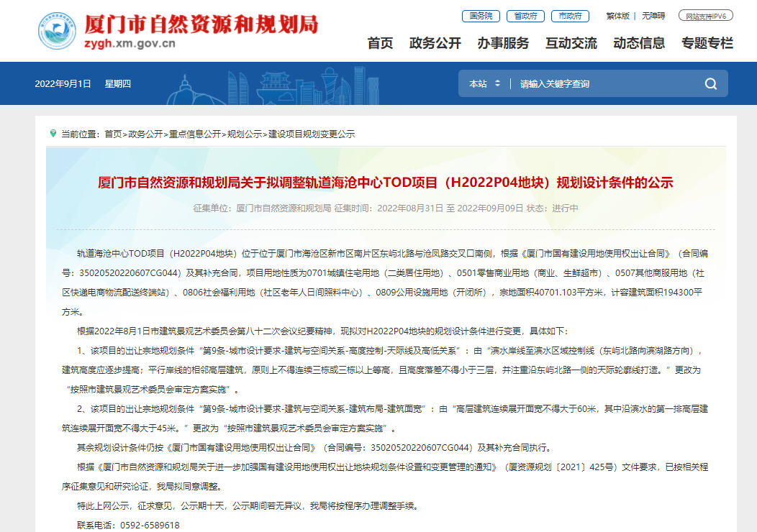Click the 2022年9月1日 date text
757x532 pixels.
point(63,84)
